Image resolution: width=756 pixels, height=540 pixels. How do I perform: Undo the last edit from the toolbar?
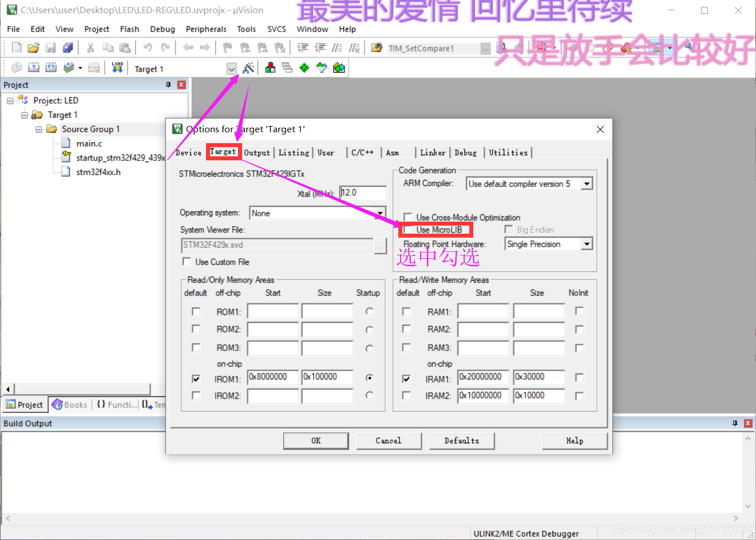148,48
